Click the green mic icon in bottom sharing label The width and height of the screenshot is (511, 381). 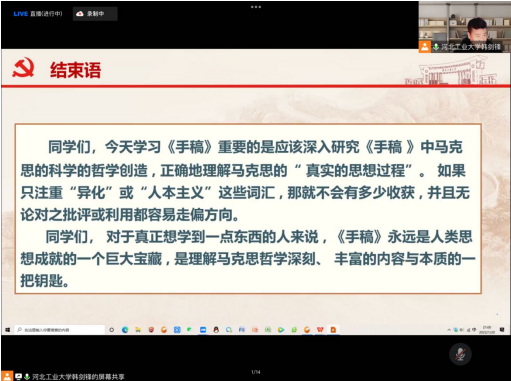tap(27, 377)
